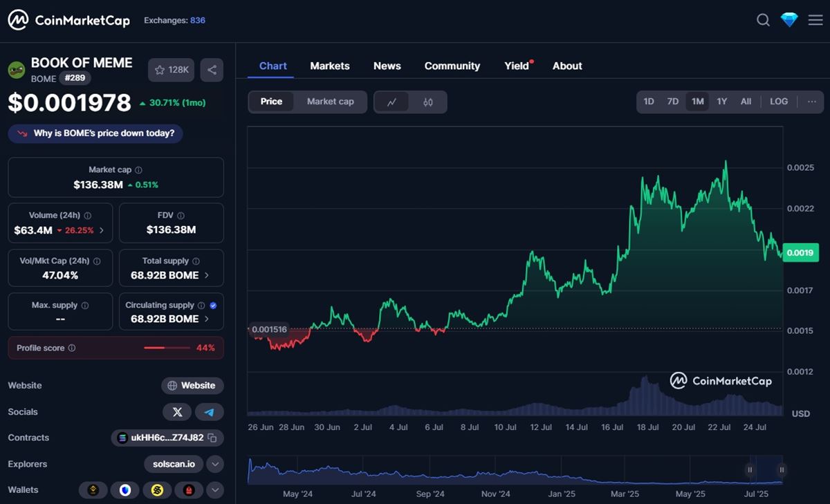Select the line chart type
Image resolution: width=830 pixels, height=504 pixels.
pyautogui.click(x=391, y=102)
